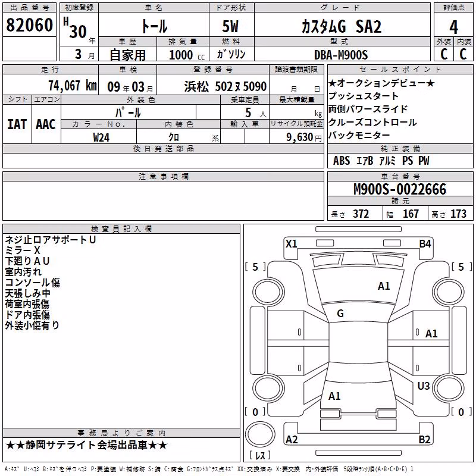Screen dimensions: 476x476
Task: Select vehicle history 自家用
Action: pos(127,55)
